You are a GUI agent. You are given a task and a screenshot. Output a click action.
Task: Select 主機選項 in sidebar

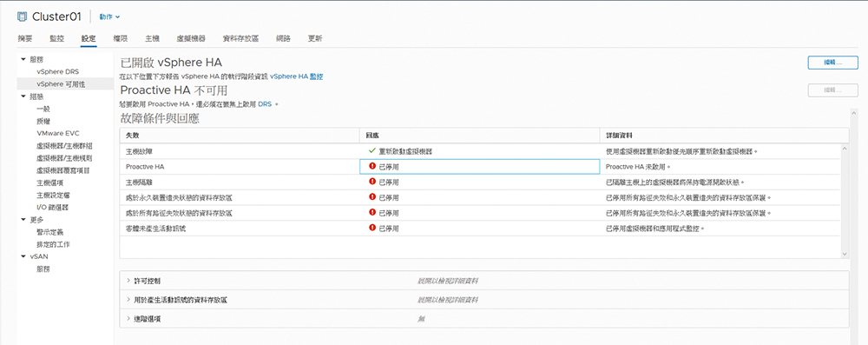[x=49, y=182]
